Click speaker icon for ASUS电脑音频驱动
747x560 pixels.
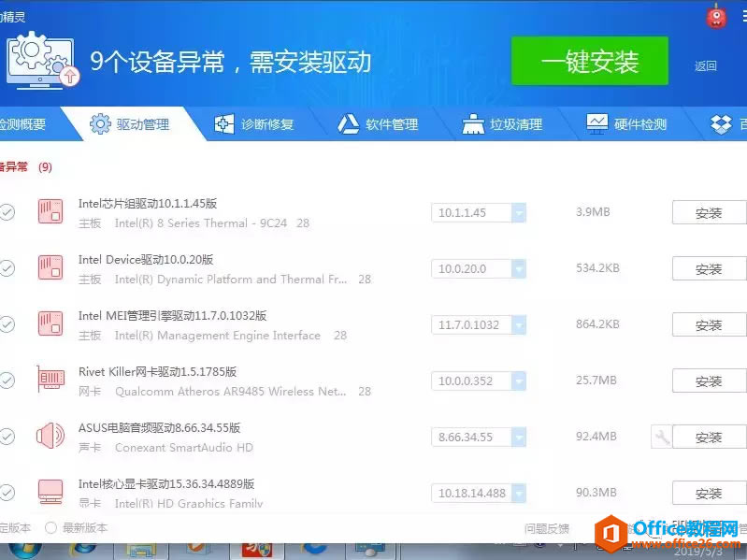tap(50, 436)
